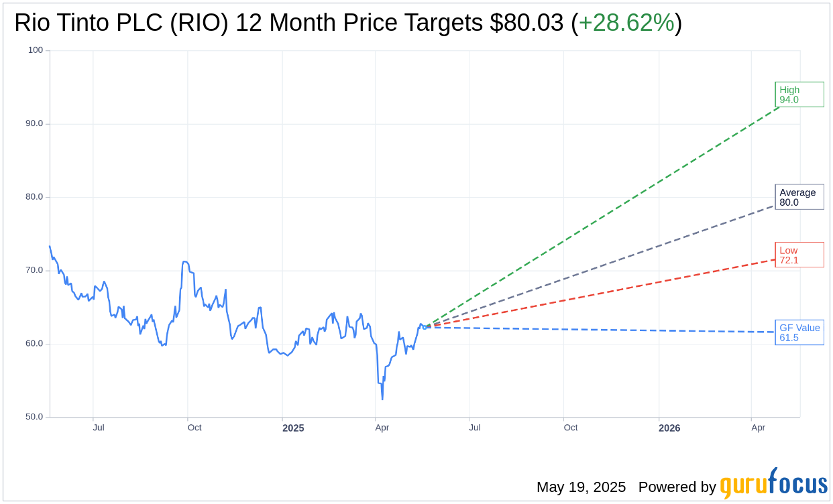Click the +28.62% percentage text

pos(626,23)
